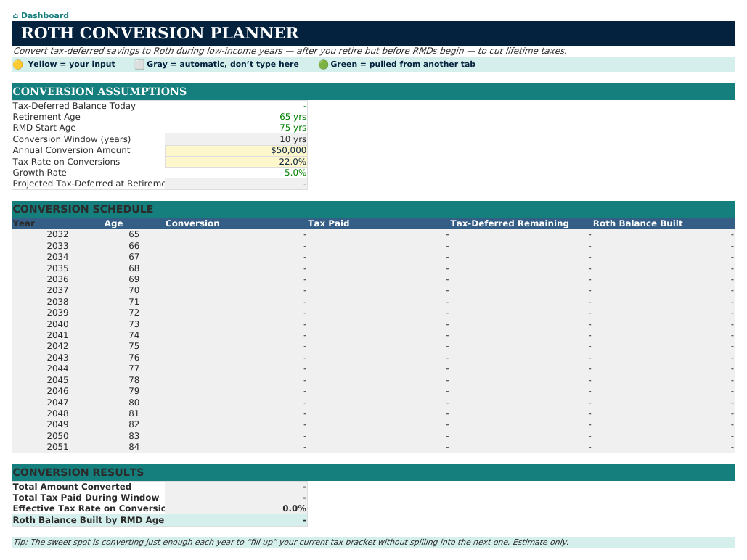Select the age 70 cell
The width and height of the screenshot is (747, 560).
(x=134, y=290)
